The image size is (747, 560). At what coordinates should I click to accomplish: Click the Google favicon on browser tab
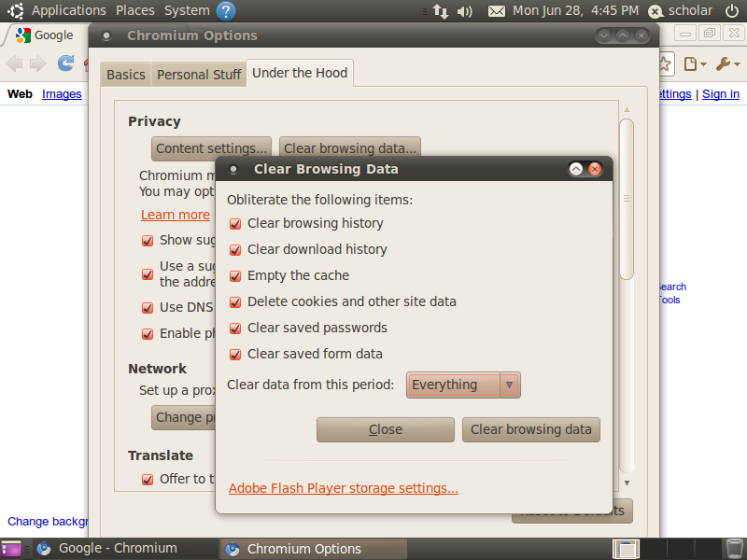pos(22,35)
